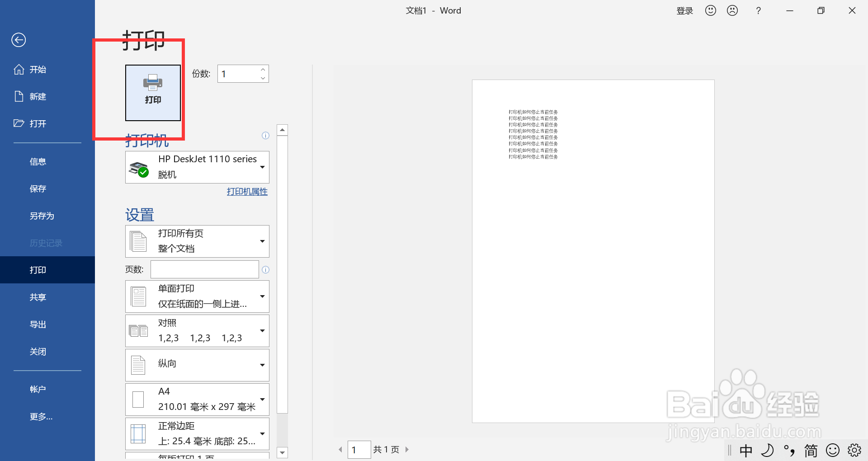Image resolution: width=868 pixels, height=461 pixels.
Task: Click the info icon beside 页数 field
Action: tap(266, 270)
